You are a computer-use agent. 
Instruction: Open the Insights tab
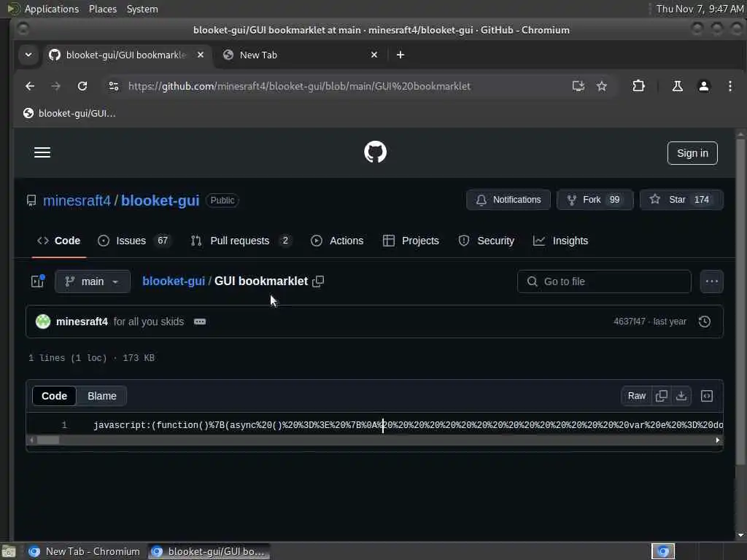560,241
